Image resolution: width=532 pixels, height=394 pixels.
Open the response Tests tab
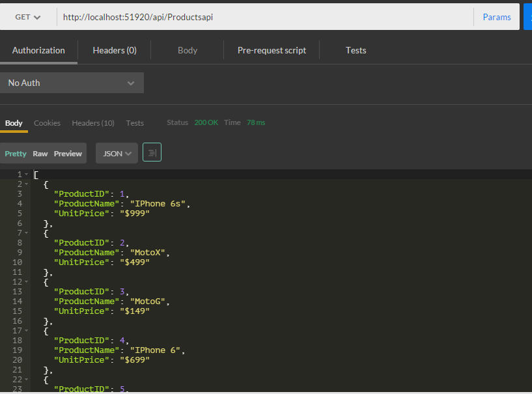[x=135, y=123]
